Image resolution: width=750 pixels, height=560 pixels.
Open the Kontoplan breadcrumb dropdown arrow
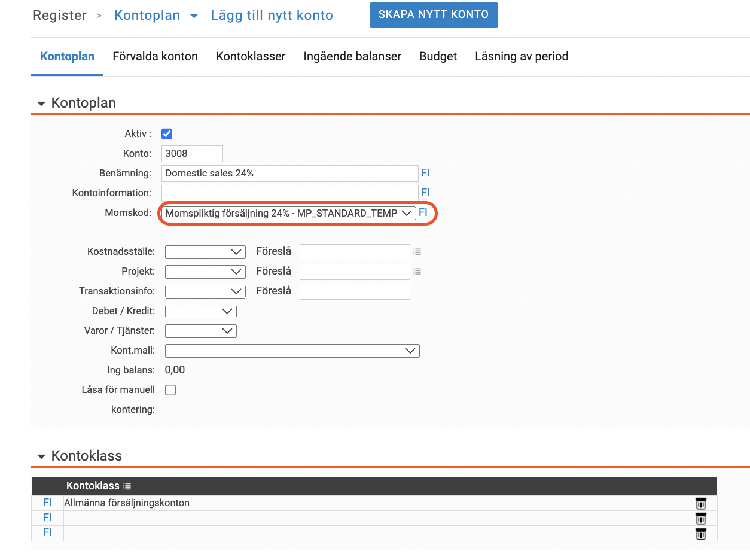click(x=194, y=16)
